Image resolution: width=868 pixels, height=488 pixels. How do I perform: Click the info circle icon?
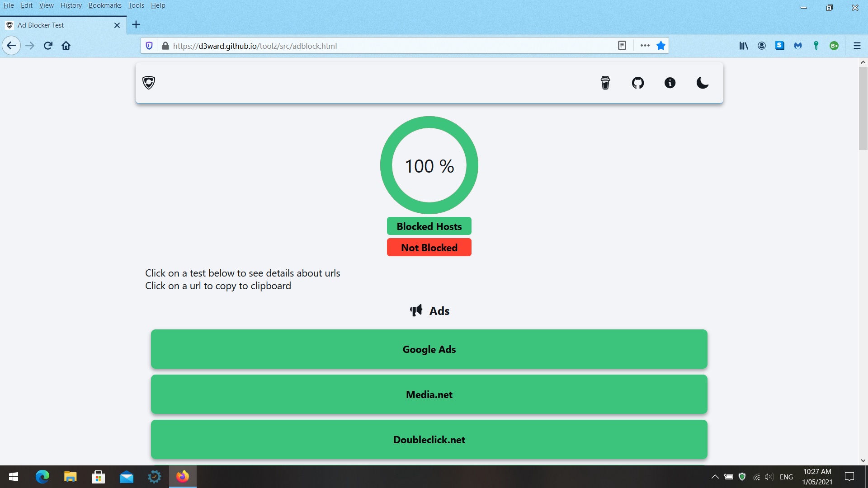coord(670,83)
